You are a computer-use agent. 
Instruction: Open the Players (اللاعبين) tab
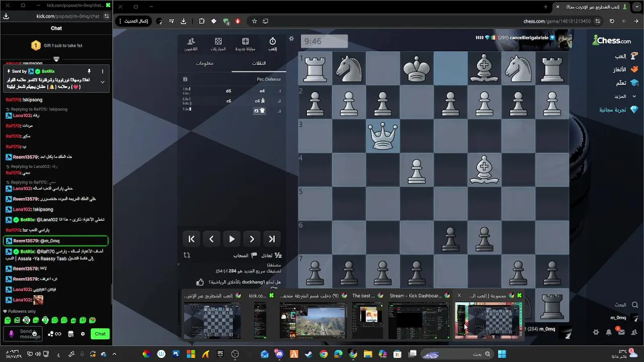[x=191, y=44]
